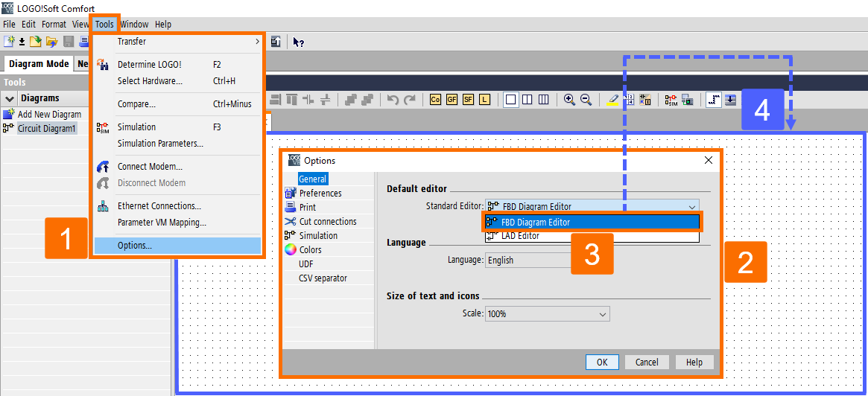The height and width of the screenshot is (396, 868).
Task: Open the Format menu
Action: [54, 25]
